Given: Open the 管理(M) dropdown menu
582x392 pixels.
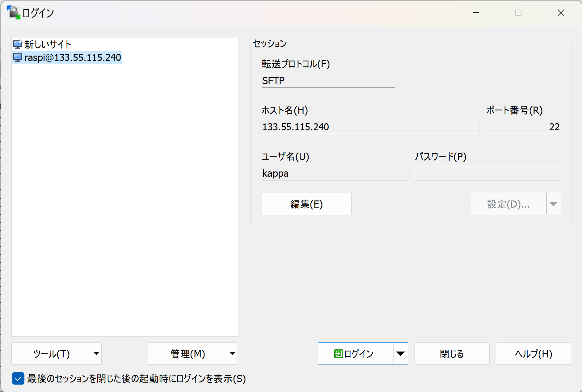Looking at the screenshot, I should (232, 353).
